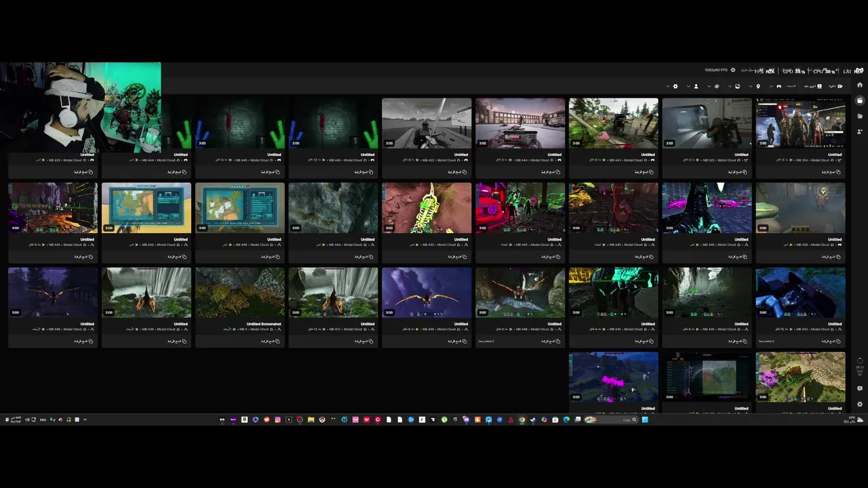
Task: Open the lava cave clip thumbnail
Action: [53, 208]
